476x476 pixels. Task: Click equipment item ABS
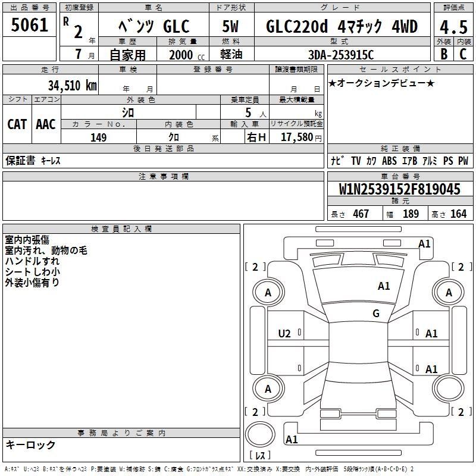click(x=389, y=161)
